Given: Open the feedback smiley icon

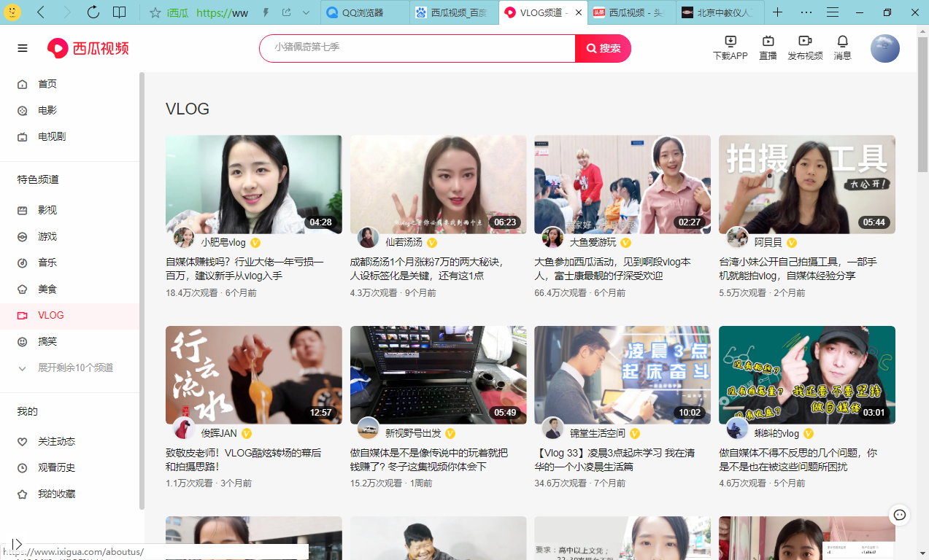Looking at the screenshot, I should [x=899, y=515].
